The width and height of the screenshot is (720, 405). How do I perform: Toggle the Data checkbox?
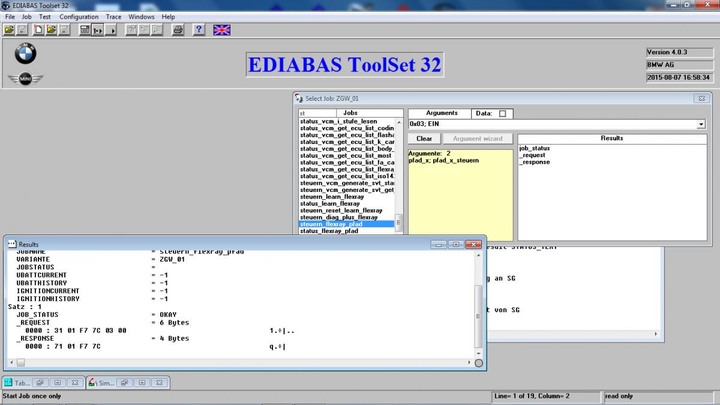(x=502, y=113)
